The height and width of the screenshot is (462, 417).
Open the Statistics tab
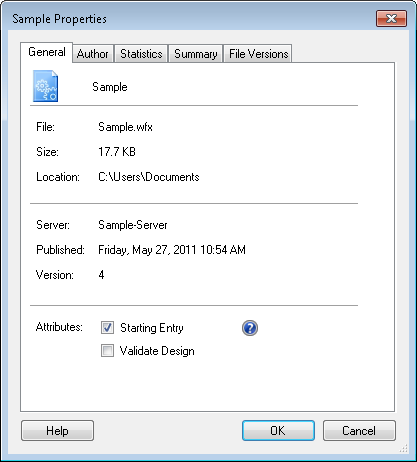[141, 54]
